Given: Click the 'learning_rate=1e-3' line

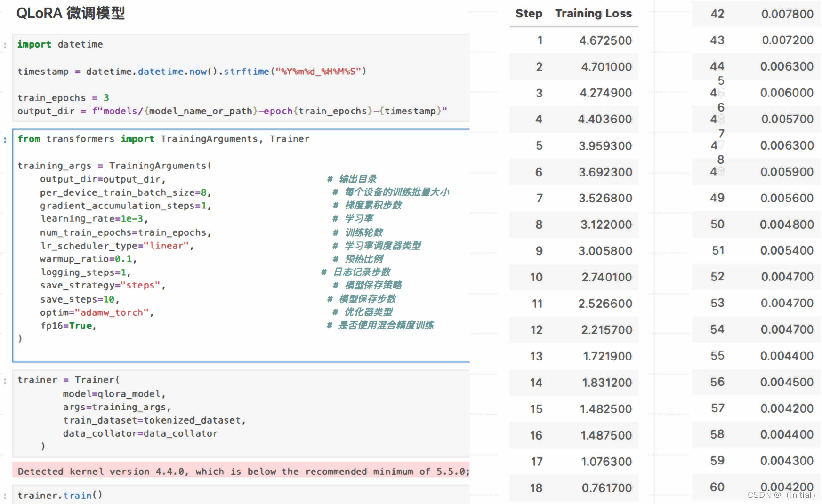Looking at the screenshot, I should click(x=94, y=219).
